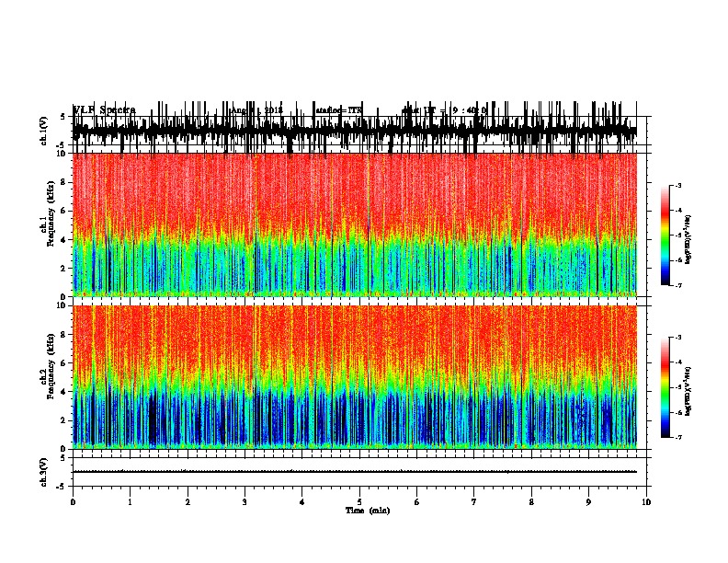Click the start UT time header text

tap(445, 110)
